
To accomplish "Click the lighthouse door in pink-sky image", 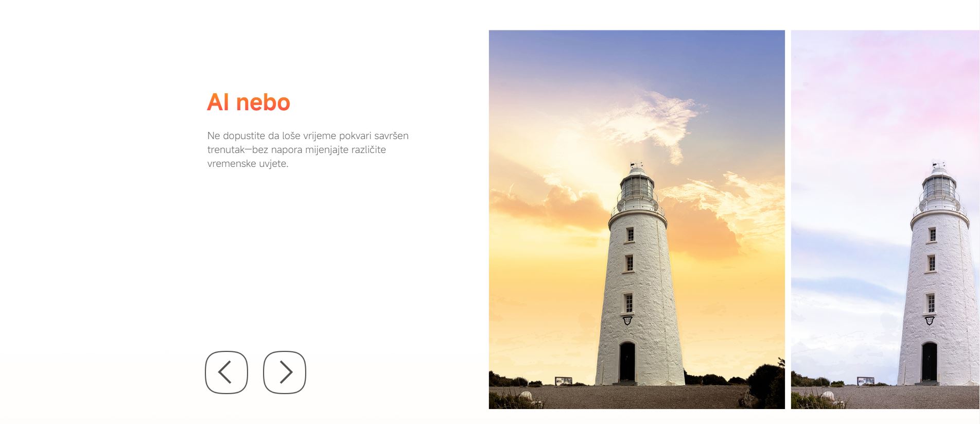I will pyautogui.click(x=929, y=362).
